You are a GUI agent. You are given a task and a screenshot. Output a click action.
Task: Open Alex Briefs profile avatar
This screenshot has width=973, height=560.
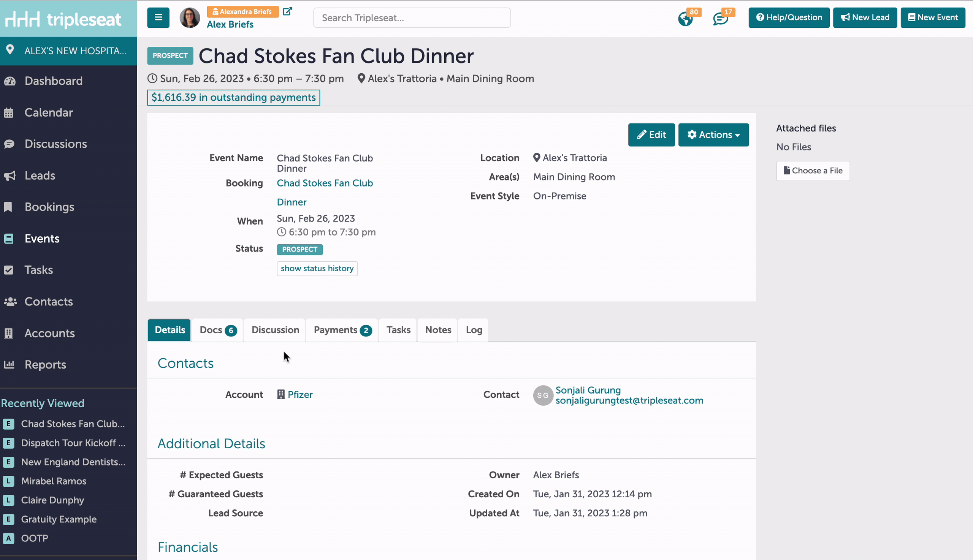(190, 18)
